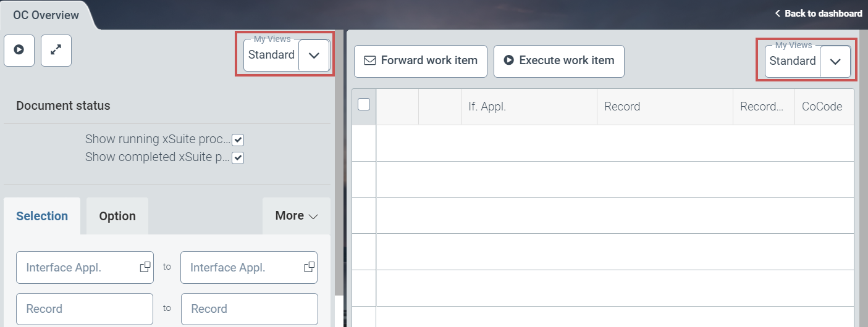This screenshot has height=327, width=868.
Task: Toggle Show completed xSuite processes checkbox
Action: 238,157
